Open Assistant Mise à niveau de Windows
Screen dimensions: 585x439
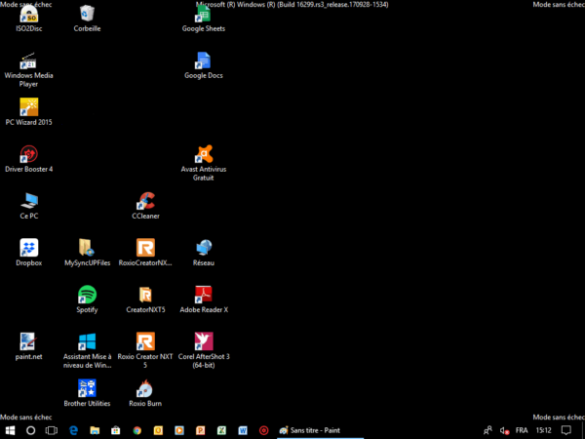87,351
